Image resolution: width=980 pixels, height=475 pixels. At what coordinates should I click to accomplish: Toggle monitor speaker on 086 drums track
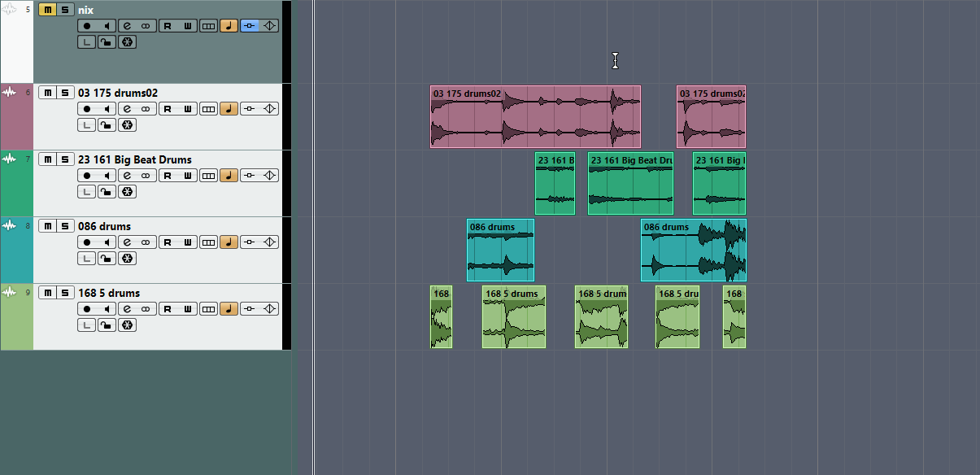(107, 242)
